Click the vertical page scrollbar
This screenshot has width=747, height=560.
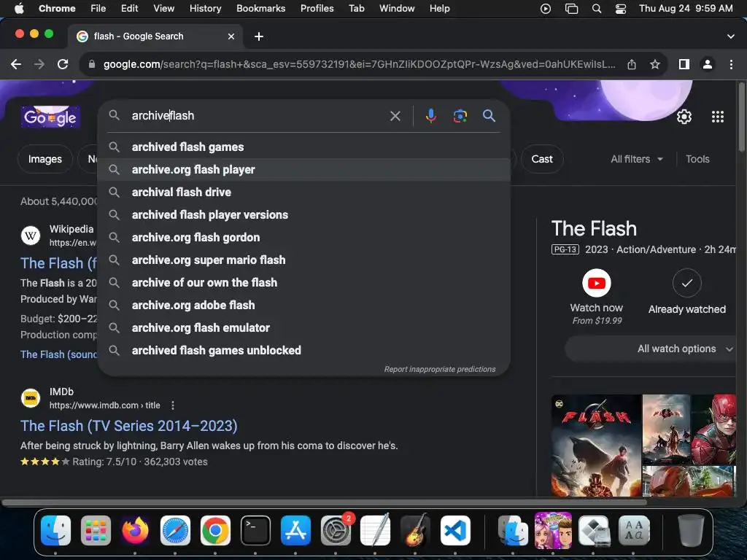tap(741, 117)
